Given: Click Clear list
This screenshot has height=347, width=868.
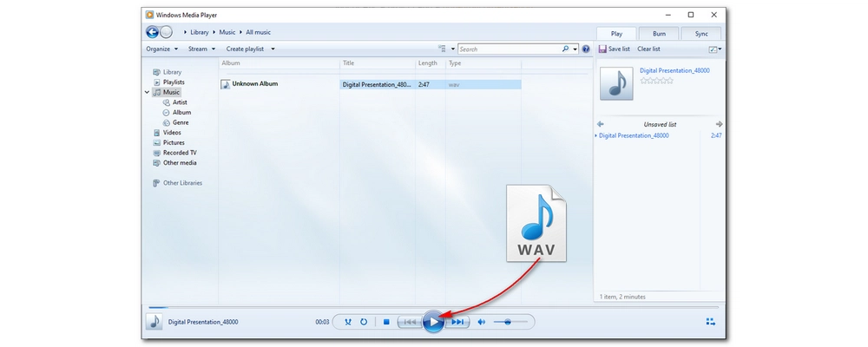Looking at the screenshot, I should pyautogui.click(x=648, y=49).
